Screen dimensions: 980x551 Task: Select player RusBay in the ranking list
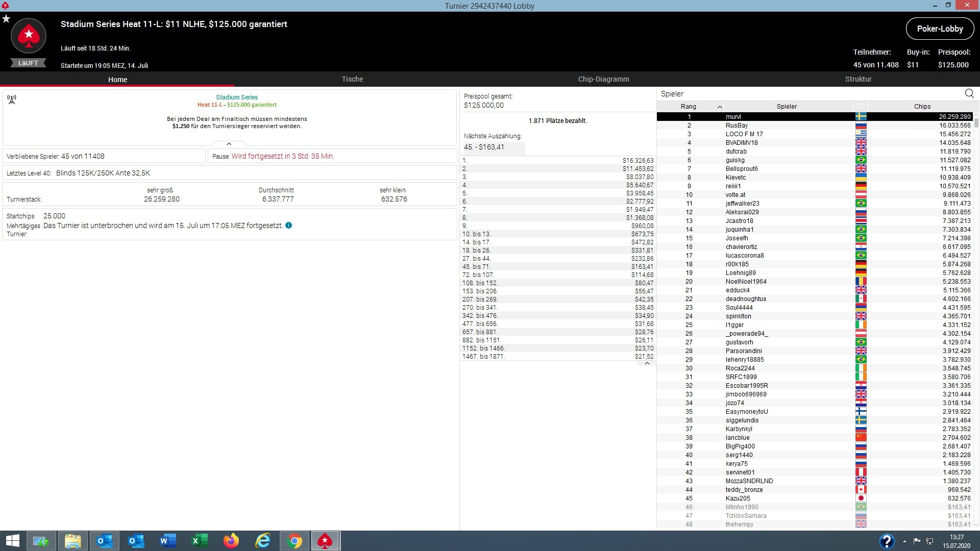point(737,126)
